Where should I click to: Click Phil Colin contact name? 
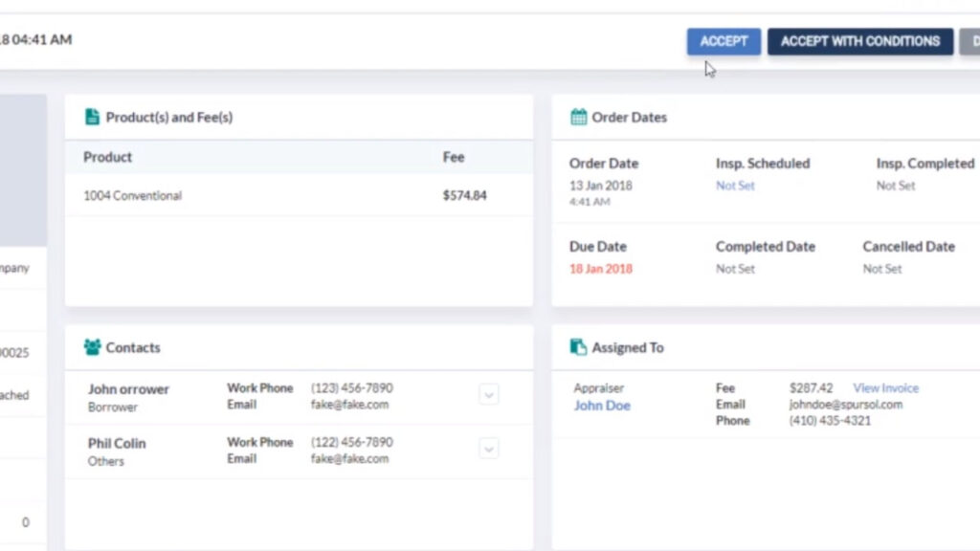[116, 444]
